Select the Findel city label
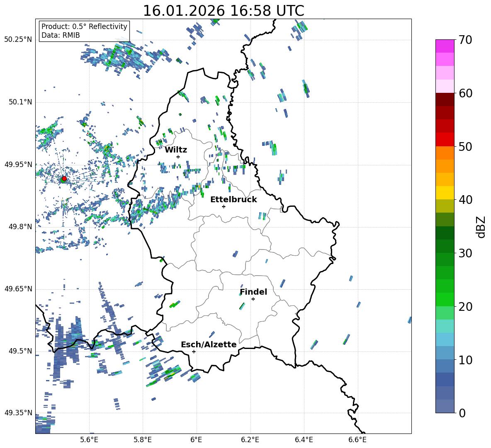This screenshot has width=491, height=448. click(253, 292)
